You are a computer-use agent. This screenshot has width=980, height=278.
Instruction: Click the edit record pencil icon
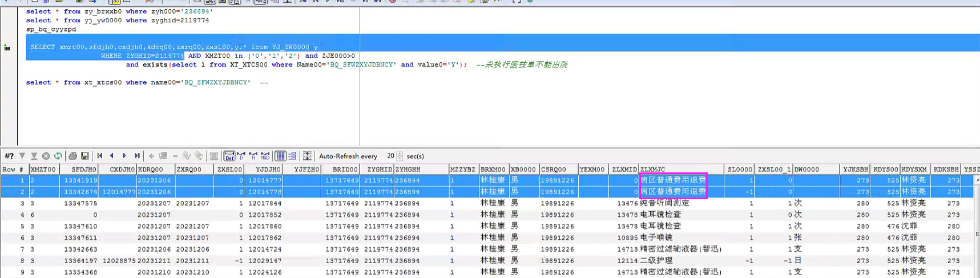[x=187, y=156]
